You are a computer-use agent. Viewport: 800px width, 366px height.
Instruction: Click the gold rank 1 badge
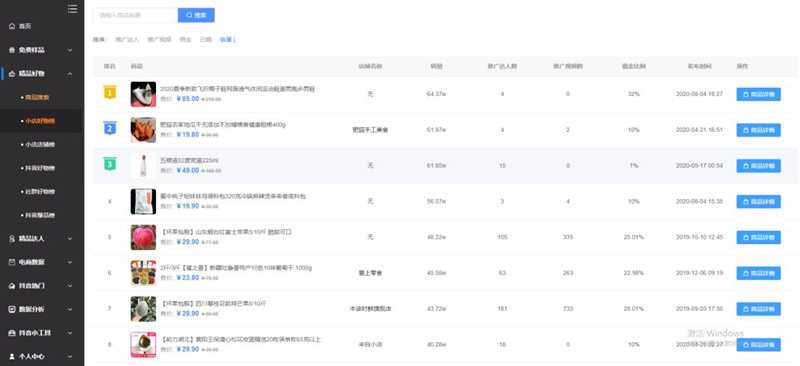(110, 92)
